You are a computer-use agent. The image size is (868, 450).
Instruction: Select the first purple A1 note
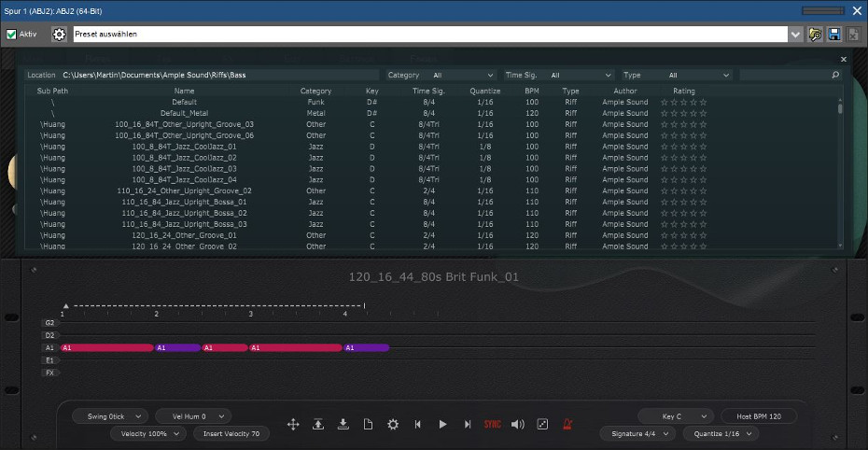(177, 347)
